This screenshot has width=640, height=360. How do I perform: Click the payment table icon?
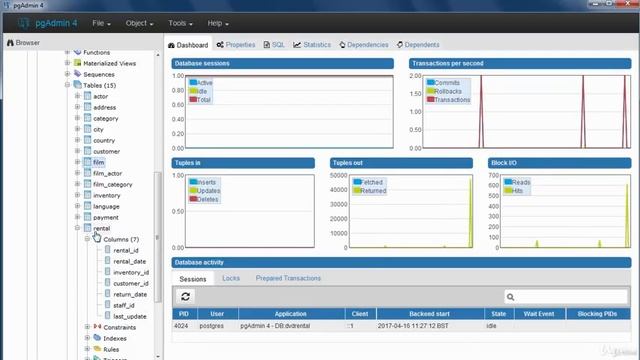pos(87,217)
